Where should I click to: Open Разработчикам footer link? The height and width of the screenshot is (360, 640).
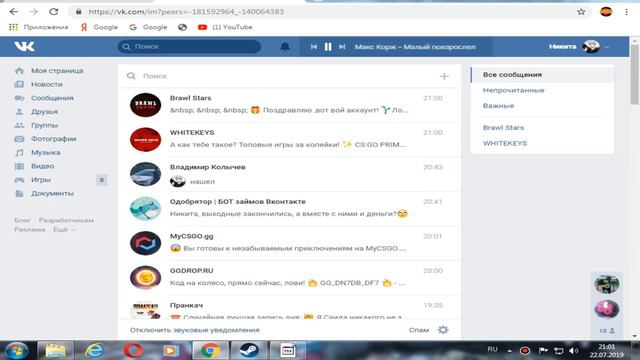tap(66, 220)
